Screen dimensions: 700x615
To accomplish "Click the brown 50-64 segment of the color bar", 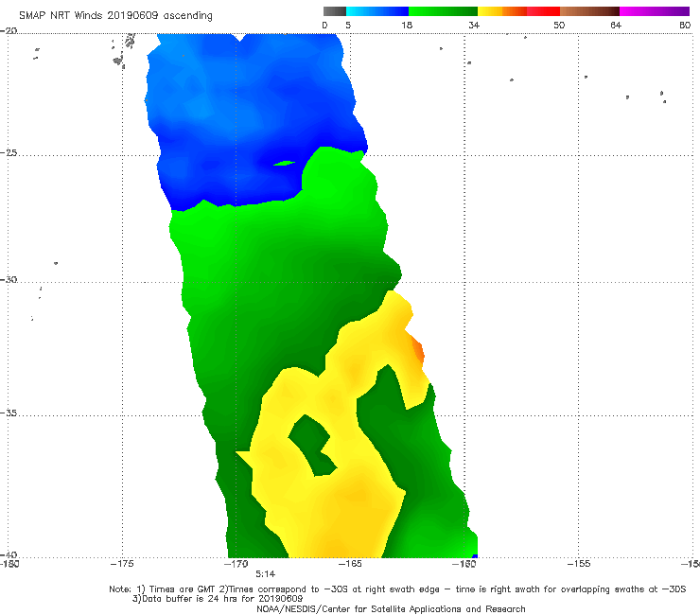I will tap(589, 11).
